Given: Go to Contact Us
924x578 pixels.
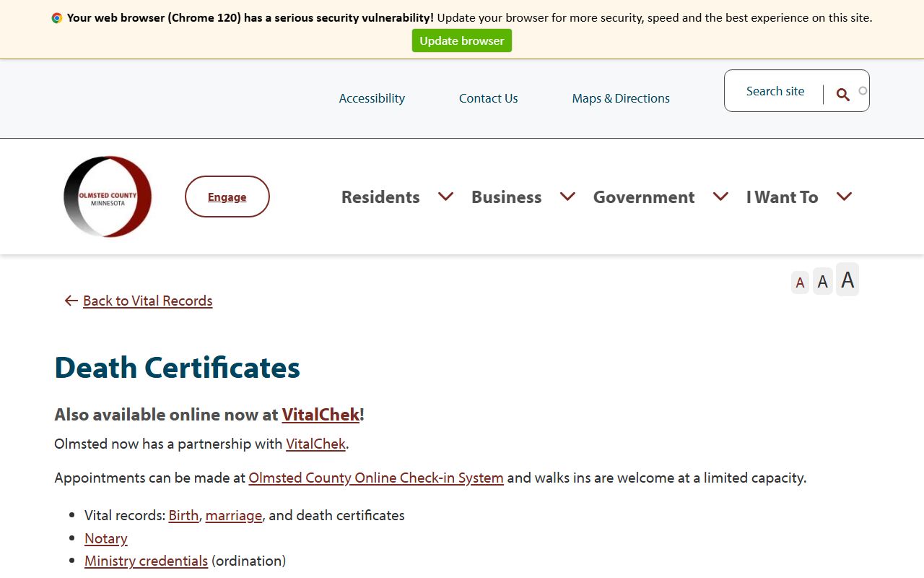Looking at the screenshot, I should 489,98.
